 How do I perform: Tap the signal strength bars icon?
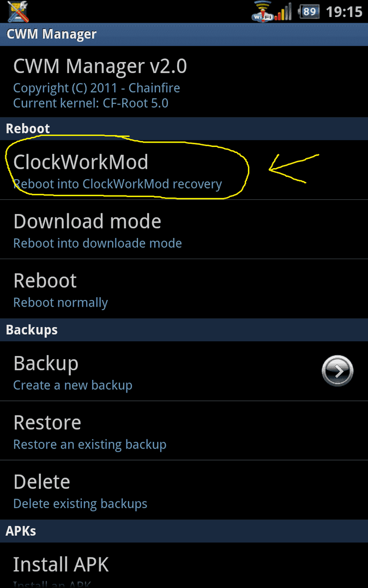[283, 11]
